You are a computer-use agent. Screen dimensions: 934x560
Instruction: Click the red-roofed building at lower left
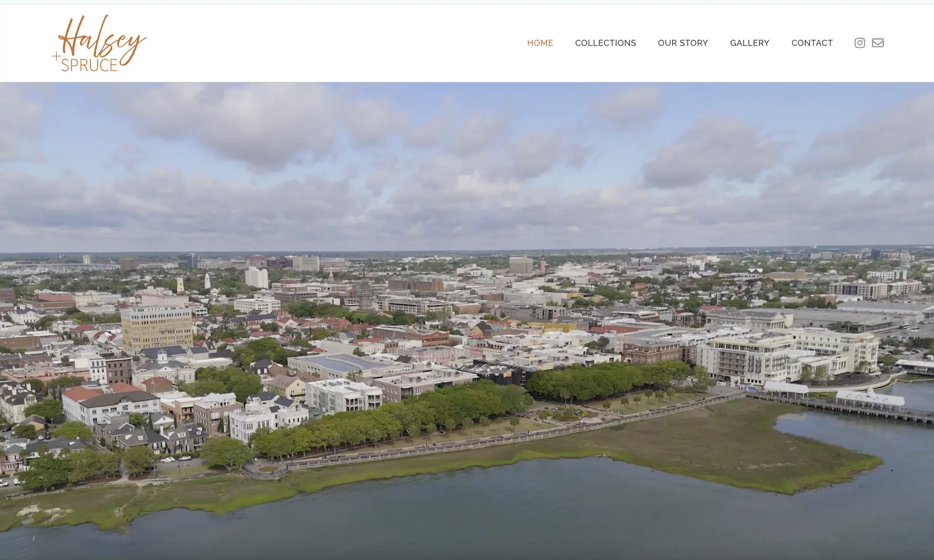coord(83,393)
